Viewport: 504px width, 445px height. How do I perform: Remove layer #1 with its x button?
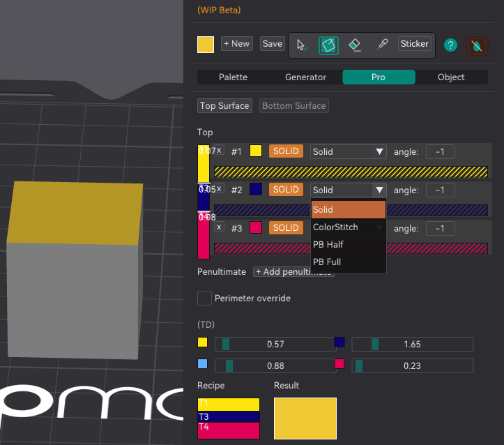point(219,150)
